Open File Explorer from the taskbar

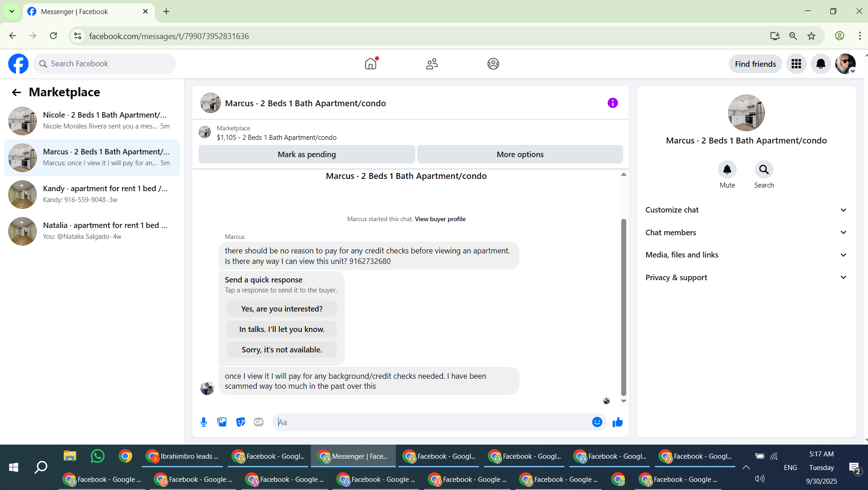70,456
